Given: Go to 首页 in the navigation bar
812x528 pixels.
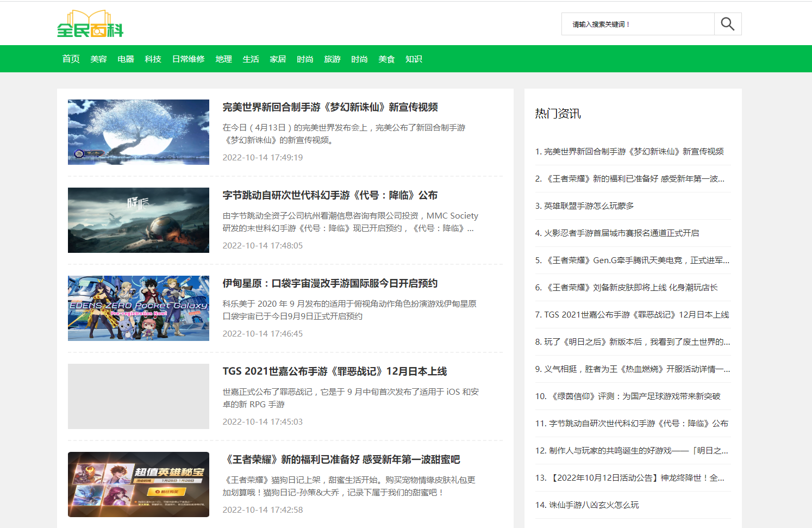Looking at the screenshot, I should [x=71, y=59].
